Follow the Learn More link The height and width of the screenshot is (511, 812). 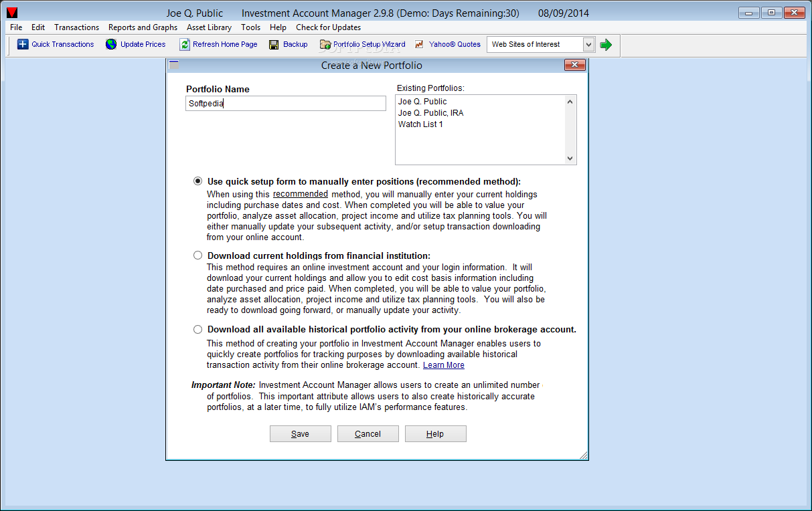444,365
